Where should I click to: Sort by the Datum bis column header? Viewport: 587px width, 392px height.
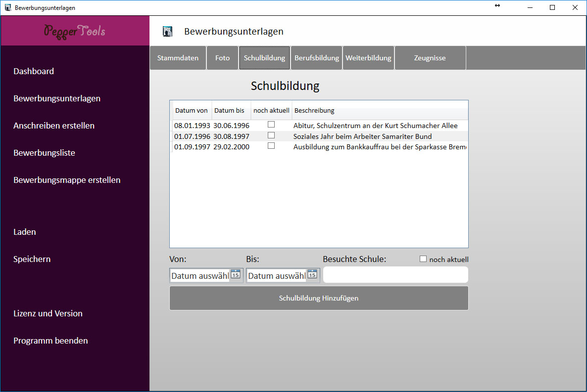pos(231,110)
